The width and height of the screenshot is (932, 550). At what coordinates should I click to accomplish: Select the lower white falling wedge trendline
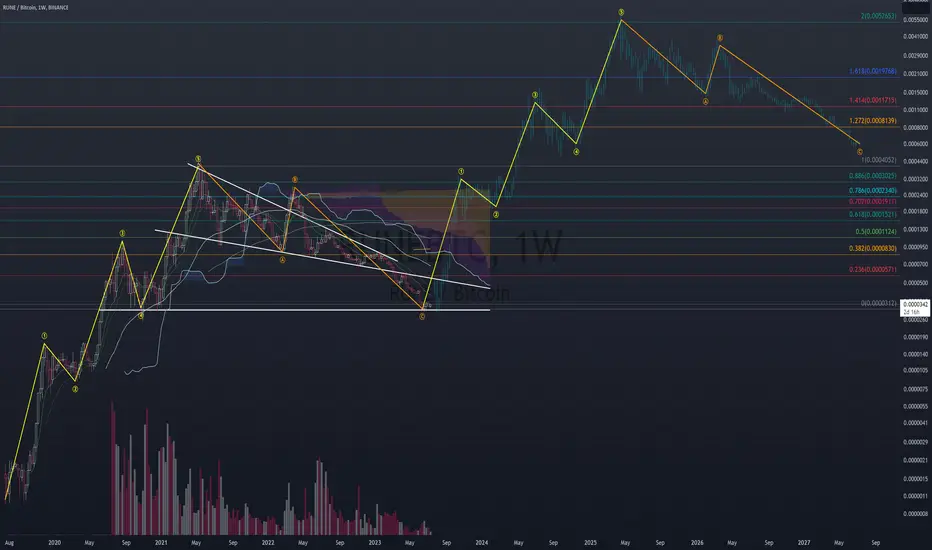[x=323, y=259]
